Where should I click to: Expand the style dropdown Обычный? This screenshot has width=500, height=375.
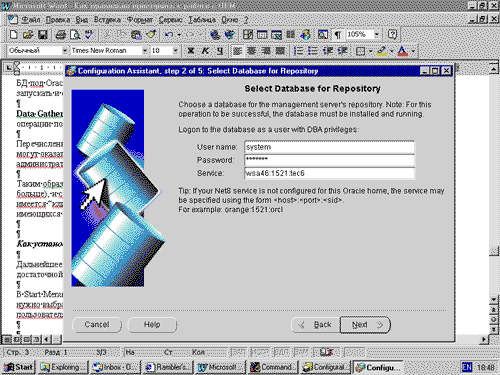tap(65, 51)
